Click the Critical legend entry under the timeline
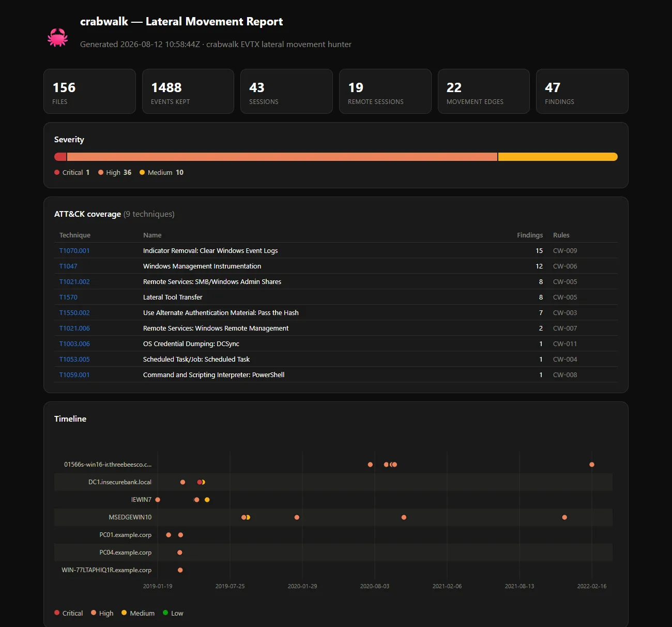Image resolution: width=672 pixels, height=627 pixels. tap(68, 613)
